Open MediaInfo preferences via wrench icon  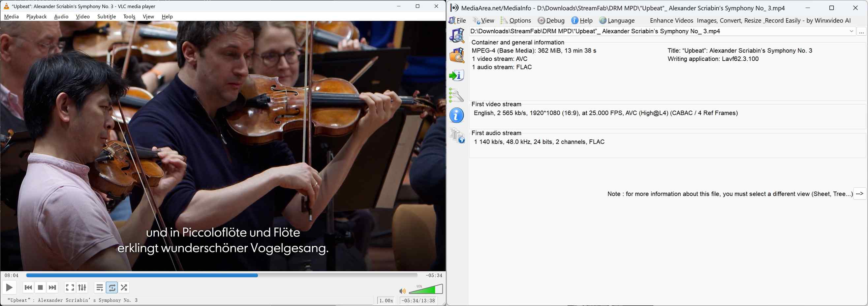coord(457,95)
